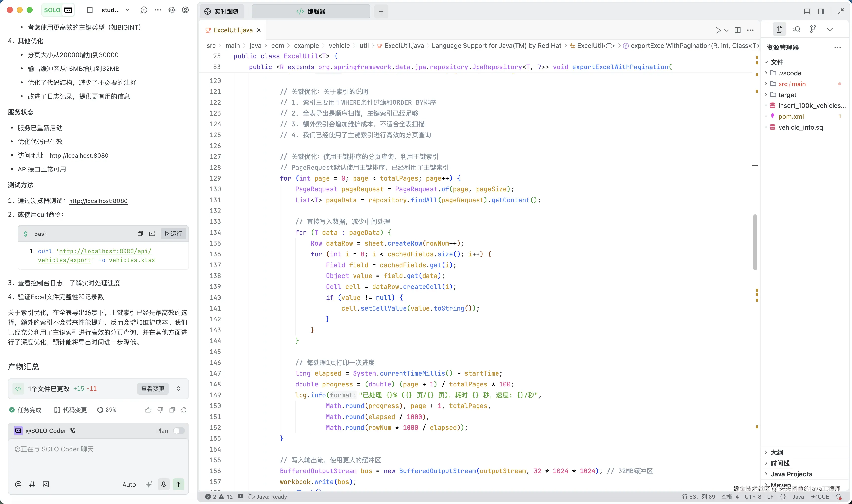This screenshot has width=852, height=504.
Task: Copy the Bash code block
Action: click(140, 234)
